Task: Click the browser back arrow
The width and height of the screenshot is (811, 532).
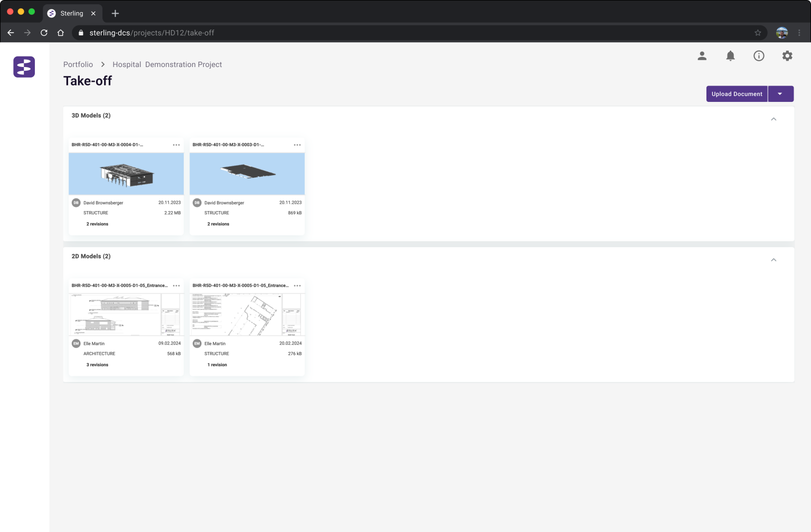Action: pyautogui.click(x=11, y=32)
